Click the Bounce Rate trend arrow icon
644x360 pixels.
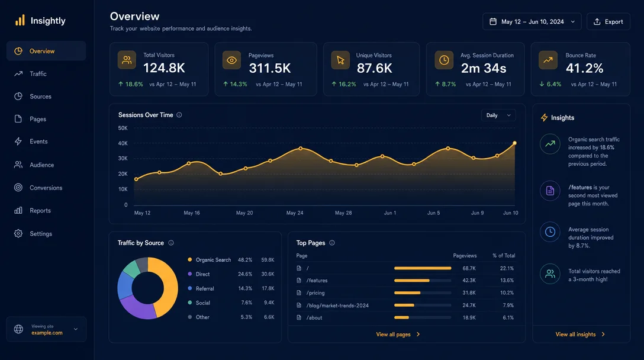(548, 60)
